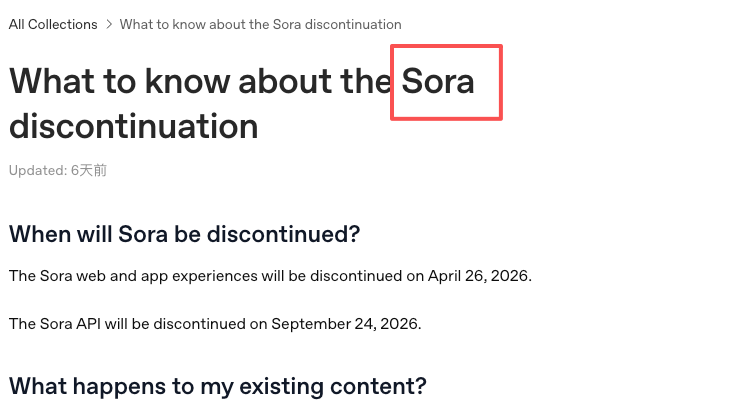747x401 pixels.
Task: Click the "Updated:" label under the title
Action: (x=37, y=171)
